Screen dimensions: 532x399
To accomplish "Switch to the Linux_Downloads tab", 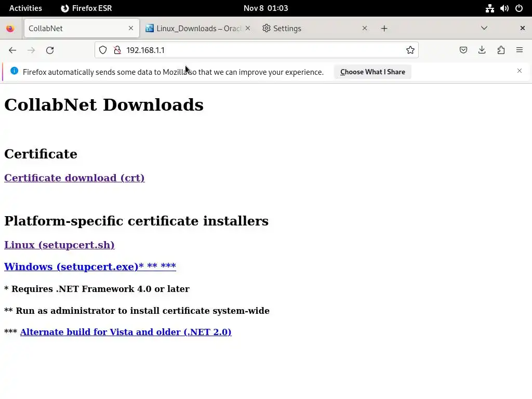I will pyautogui.click(x=198, y=29).
